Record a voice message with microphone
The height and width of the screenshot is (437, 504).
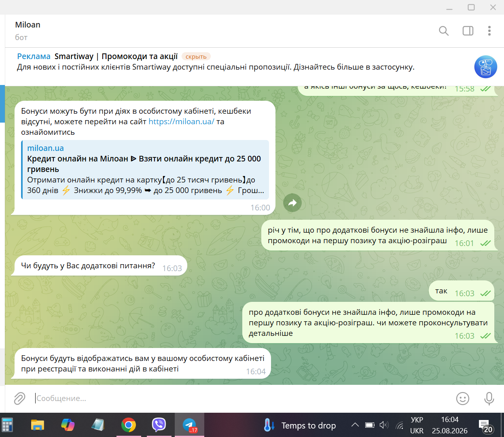489,399
